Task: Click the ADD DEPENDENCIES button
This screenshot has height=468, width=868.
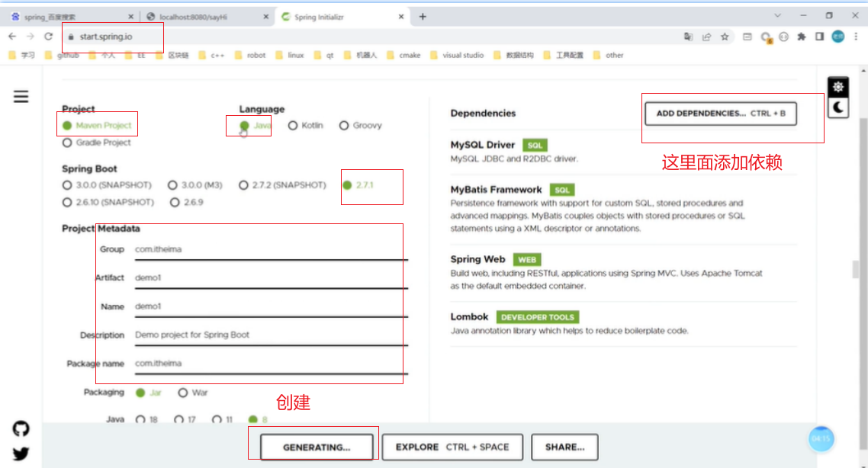Action: coord(721,113)
